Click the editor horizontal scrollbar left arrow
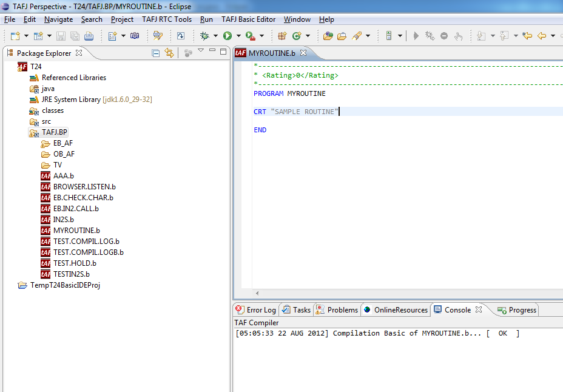563x392 pixels. point(257,293)
